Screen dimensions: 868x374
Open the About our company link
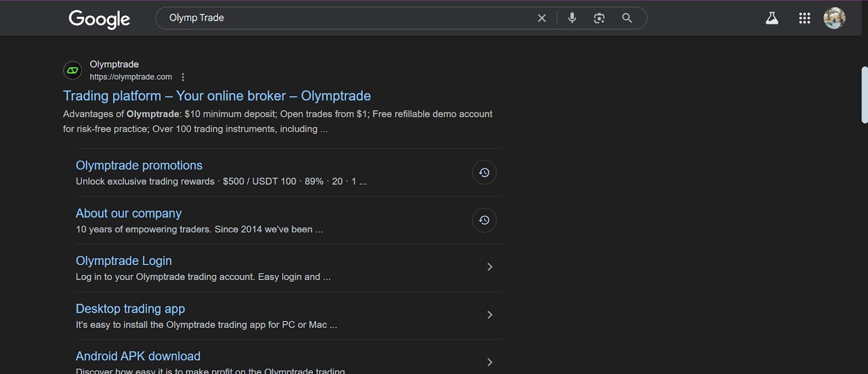coord(129,214)
